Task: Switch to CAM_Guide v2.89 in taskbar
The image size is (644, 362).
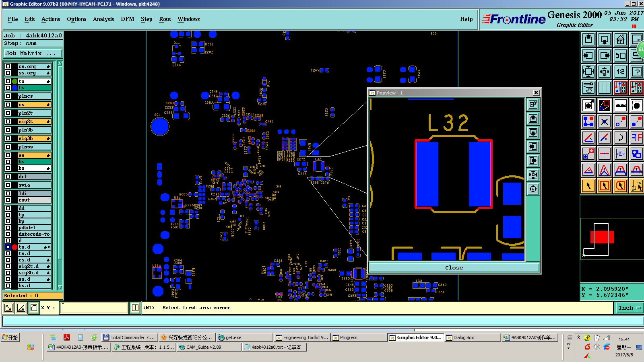Action: [x=209, y=347]
